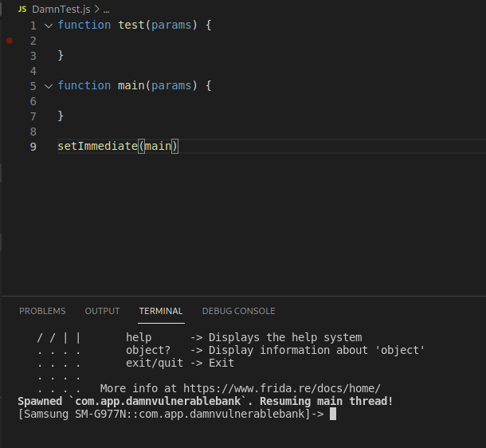Focus the terminal prompt cursor
This screenshot has width=486, height=448.
(x=333, y=415)
